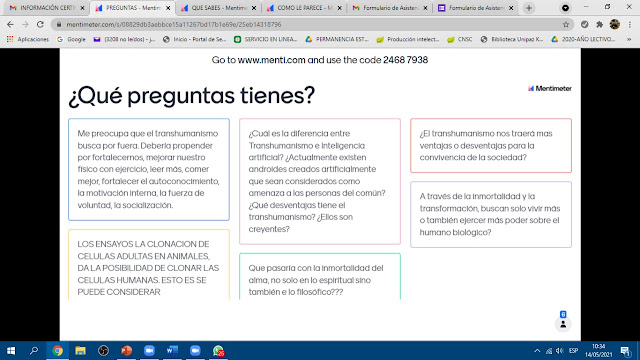Screen dimensions: 640x360
Task: Open File Explorer from the taskbar
Action: [x=80, y=351]
